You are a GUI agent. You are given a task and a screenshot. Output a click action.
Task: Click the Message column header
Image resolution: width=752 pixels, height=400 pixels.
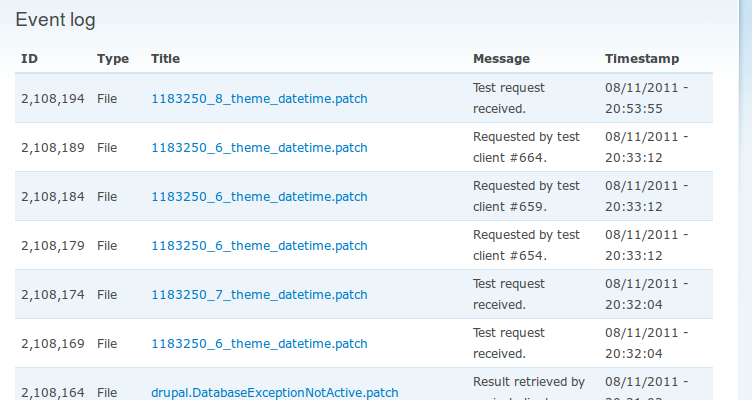tap(501, 59)
